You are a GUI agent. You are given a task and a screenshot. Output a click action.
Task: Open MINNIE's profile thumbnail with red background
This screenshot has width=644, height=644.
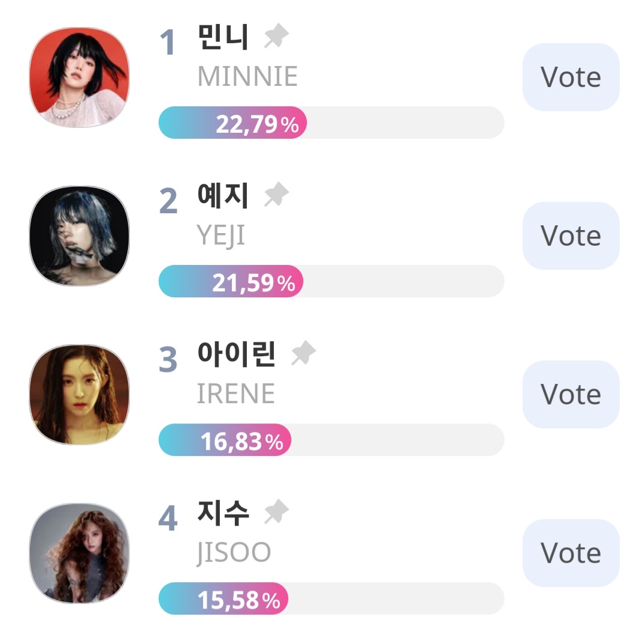point(79,77)
